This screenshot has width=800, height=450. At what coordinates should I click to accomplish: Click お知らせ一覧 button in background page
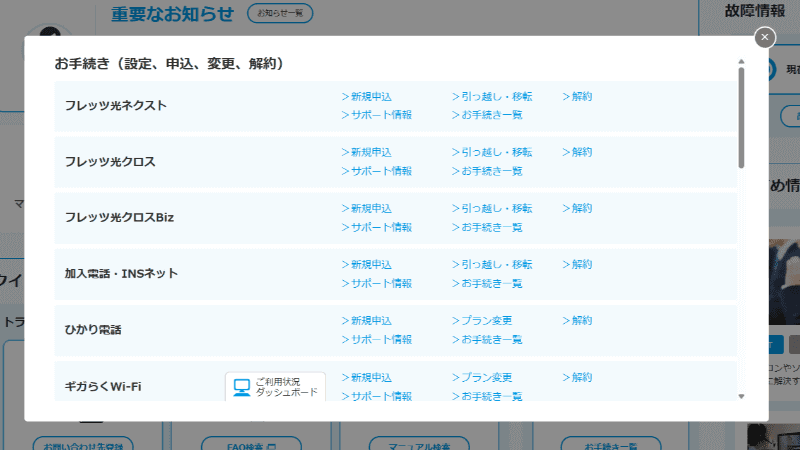280,13
